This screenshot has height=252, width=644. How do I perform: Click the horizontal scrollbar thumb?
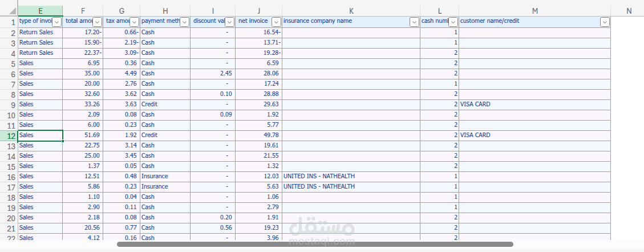[315, 244]
